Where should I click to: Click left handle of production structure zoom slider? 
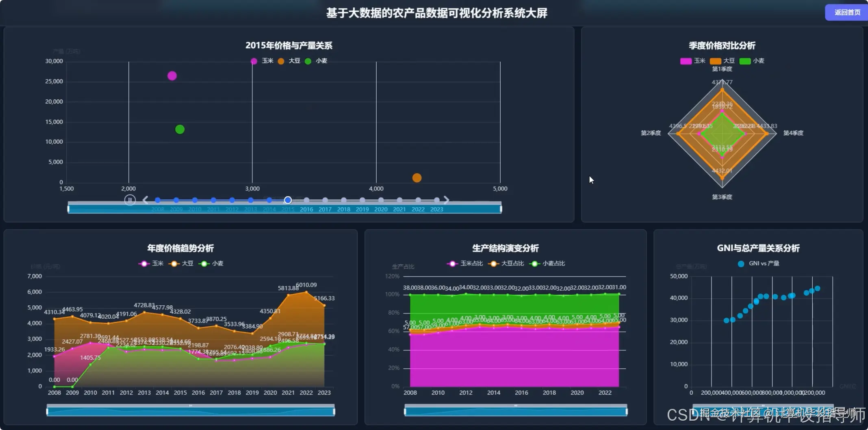pyautogui.click(x=405, y=412)
